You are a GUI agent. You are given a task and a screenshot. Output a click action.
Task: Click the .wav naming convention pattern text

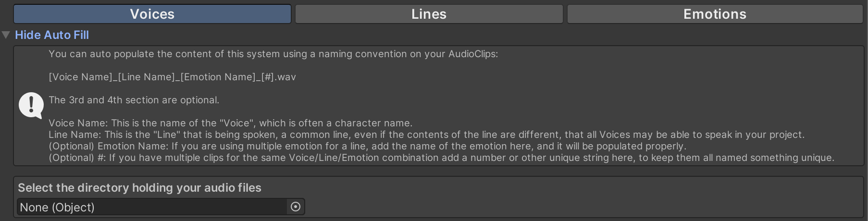172,77
